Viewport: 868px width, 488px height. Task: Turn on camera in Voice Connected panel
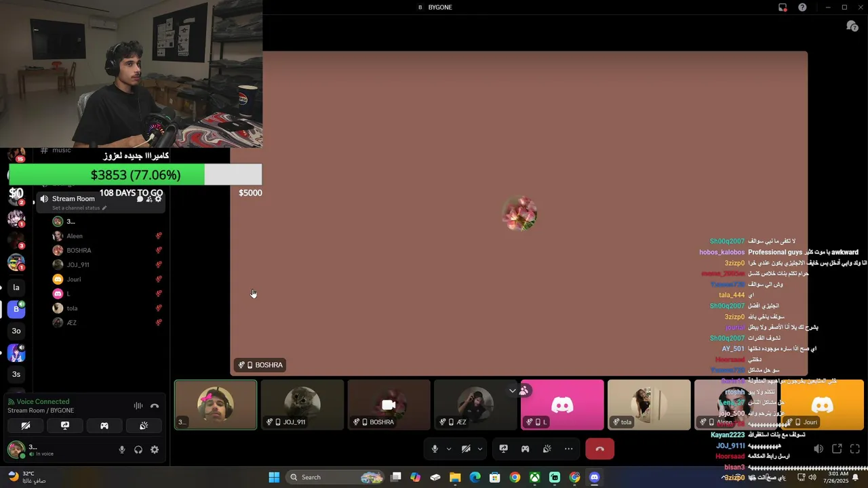(x=26, y=426)
